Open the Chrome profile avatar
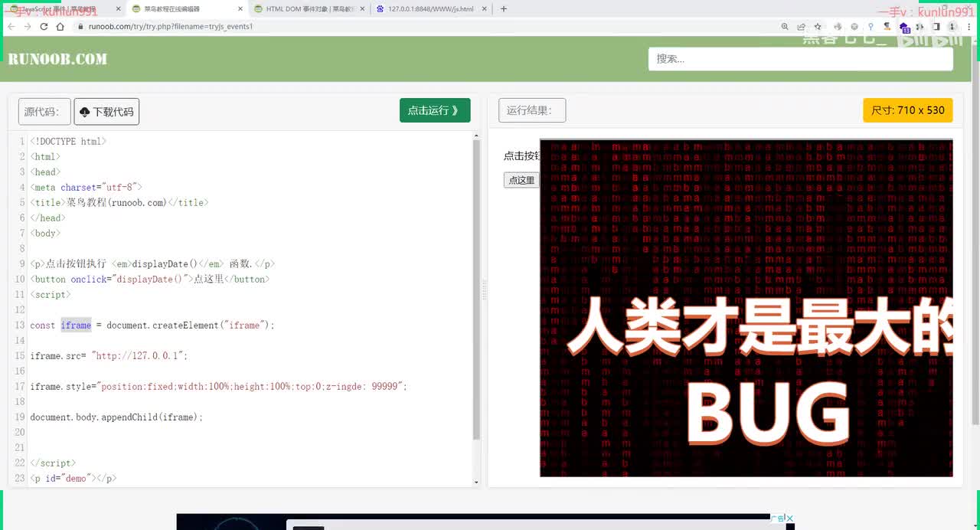 pos(952,26)
